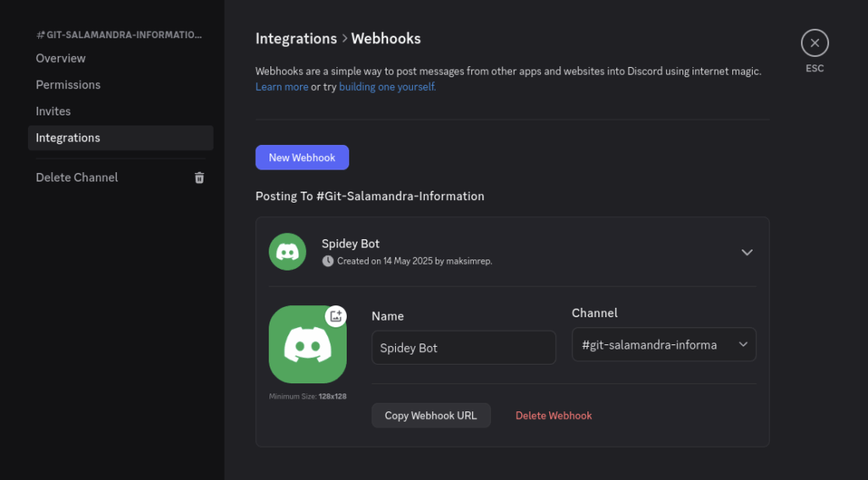Screen dimensions: 868x480
Task: Click the trash icon beside Delete Channel
Action: coord(199,178)
